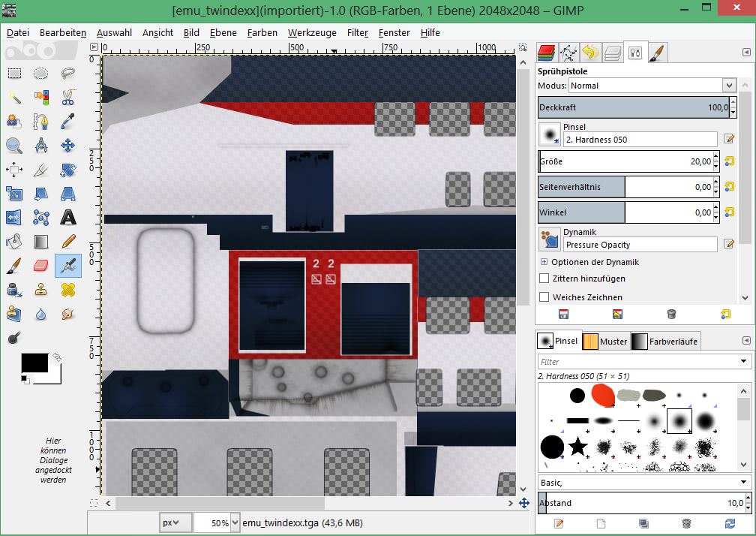
Task: Select the Eraser tool
Action: (41, 265)
